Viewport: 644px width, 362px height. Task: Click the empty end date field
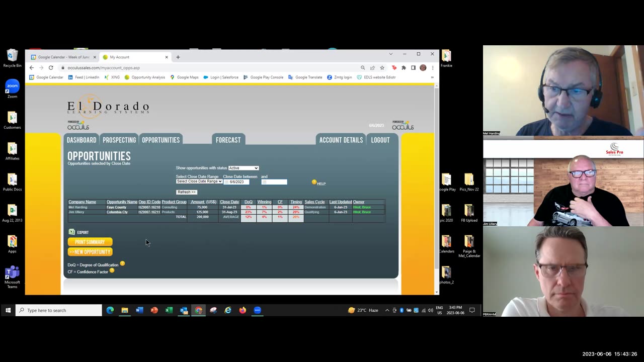274,182
